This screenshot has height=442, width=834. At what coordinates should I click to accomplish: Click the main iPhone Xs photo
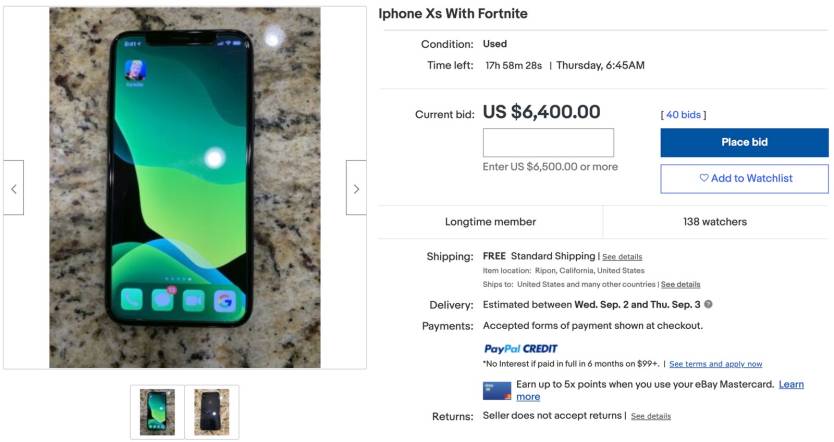point(185,187)
